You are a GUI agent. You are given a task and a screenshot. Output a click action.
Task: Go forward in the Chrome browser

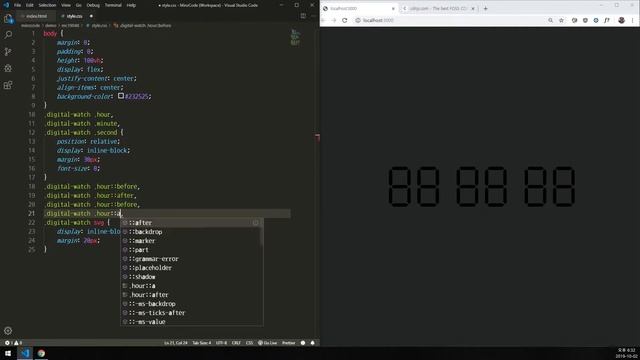click(x=334, y=20)
